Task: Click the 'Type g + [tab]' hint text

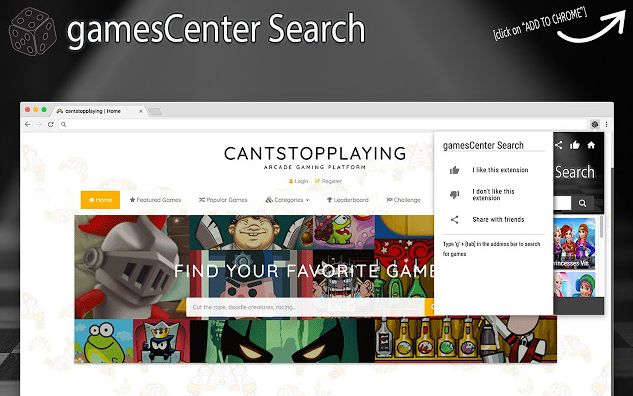Action: click(x=491, y=249)
